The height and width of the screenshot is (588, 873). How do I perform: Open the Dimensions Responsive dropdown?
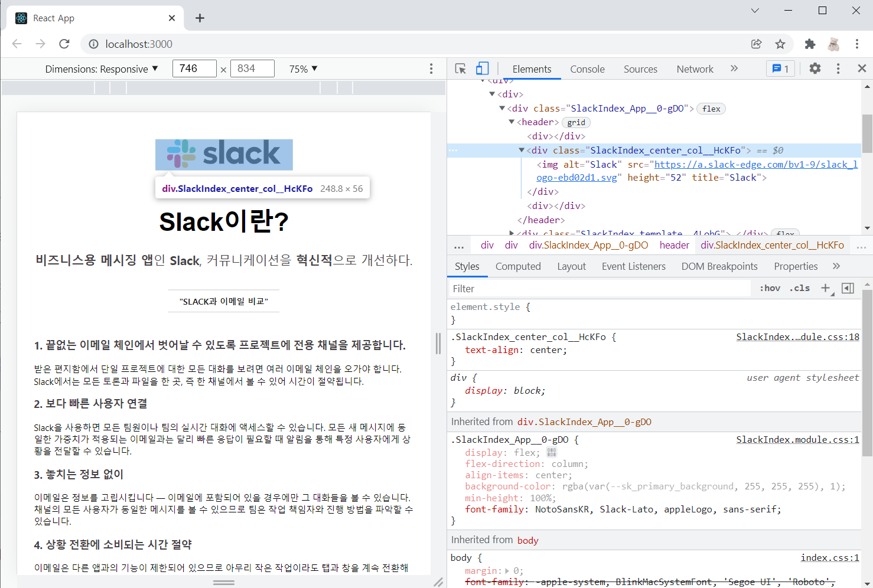click(102, 69)
